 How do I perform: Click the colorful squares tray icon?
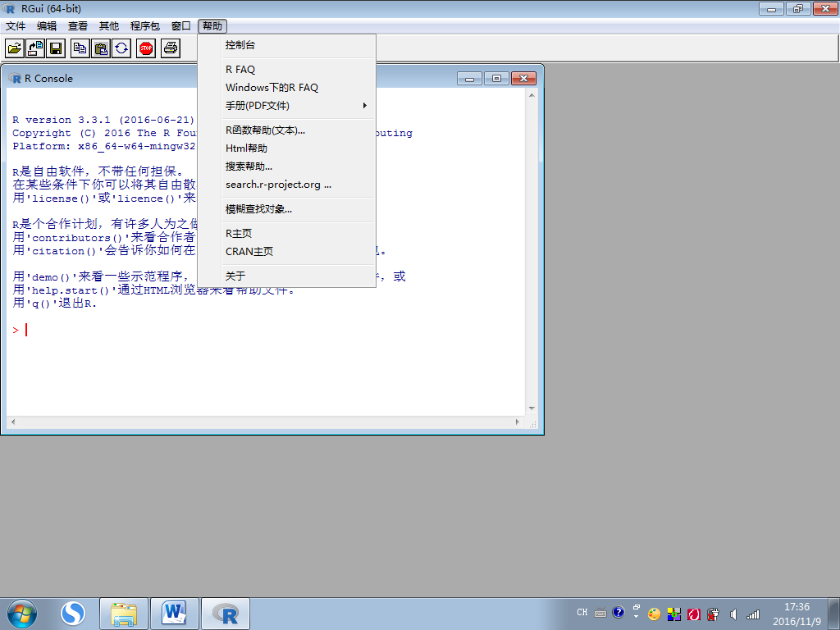pyautogui.click(x=674, y=614)
